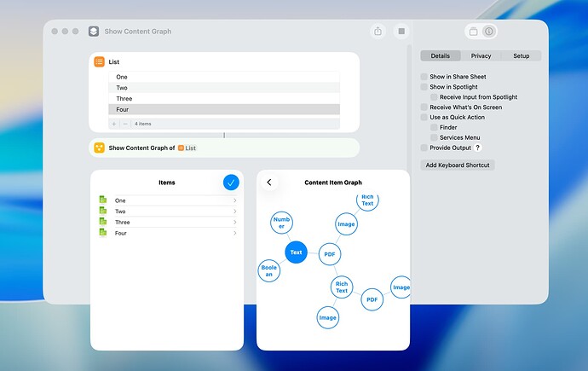Select the PDF node connected to Text

(x=330, y=254)
